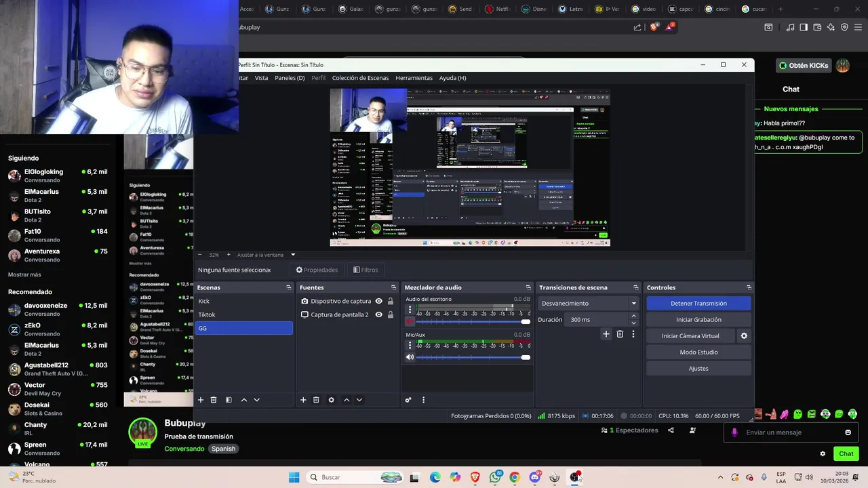The width and height of the screenshot is (868, 488).
Task: Add a new scene in Escenas panel
Action: (x=201, y=400)
